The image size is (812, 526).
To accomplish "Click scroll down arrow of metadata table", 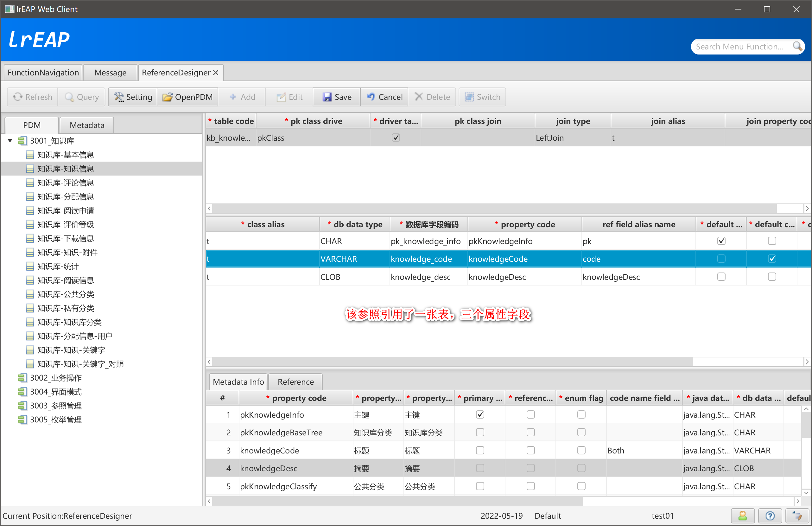I will coord(806,492).
